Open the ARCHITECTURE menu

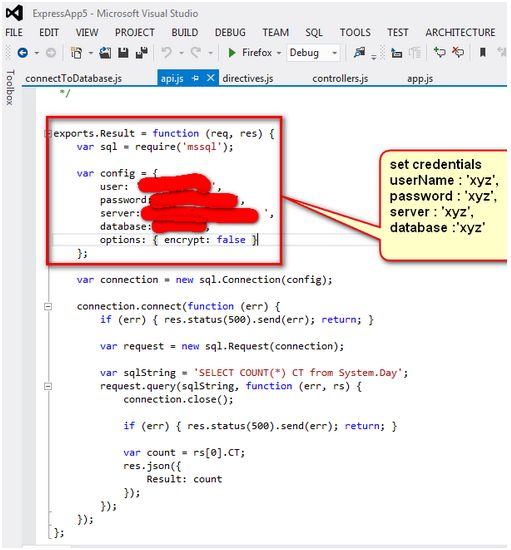tap(460, 33)
